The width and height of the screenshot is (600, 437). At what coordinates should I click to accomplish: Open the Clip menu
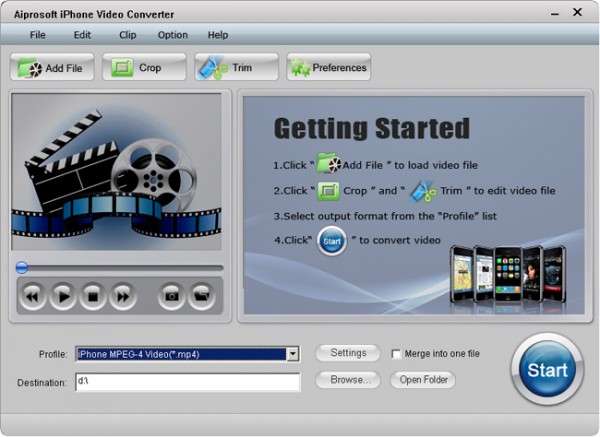[127, 35]
